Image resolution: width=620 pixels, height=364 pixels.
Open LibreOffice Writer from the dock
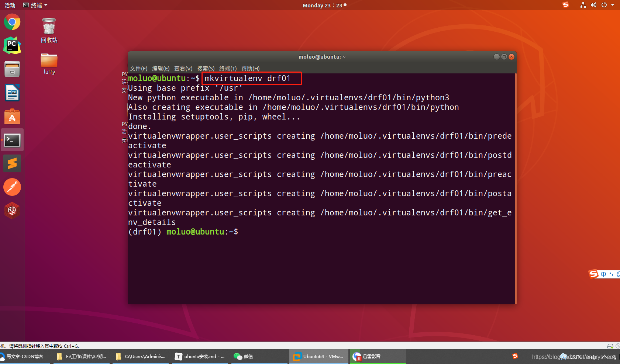[x=12, y=93]
